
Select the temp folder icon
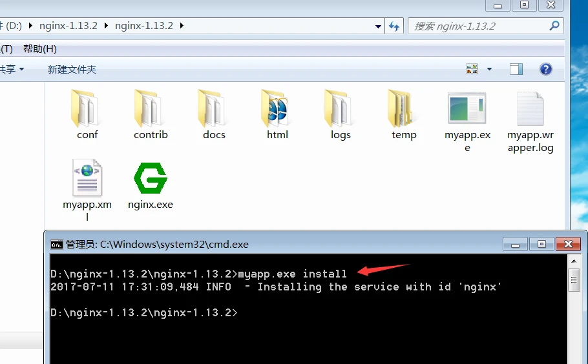pos(403,108)
